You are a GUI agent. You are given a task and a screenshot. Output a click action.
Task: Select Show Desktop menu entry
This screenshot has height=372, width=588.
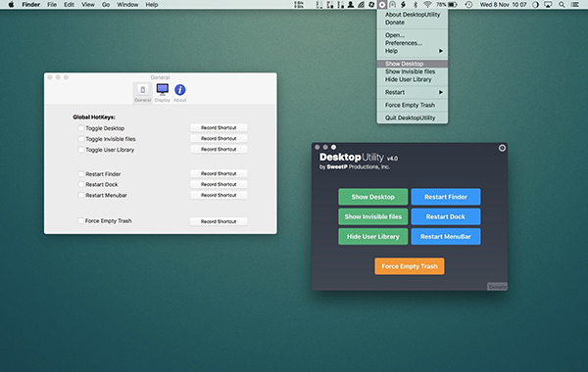click(x=413, y=64)
